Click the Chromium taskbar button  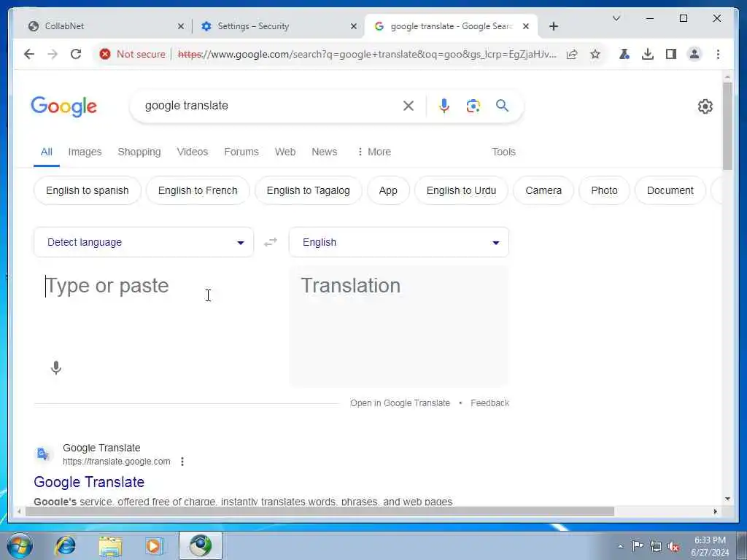click(201, 545)
